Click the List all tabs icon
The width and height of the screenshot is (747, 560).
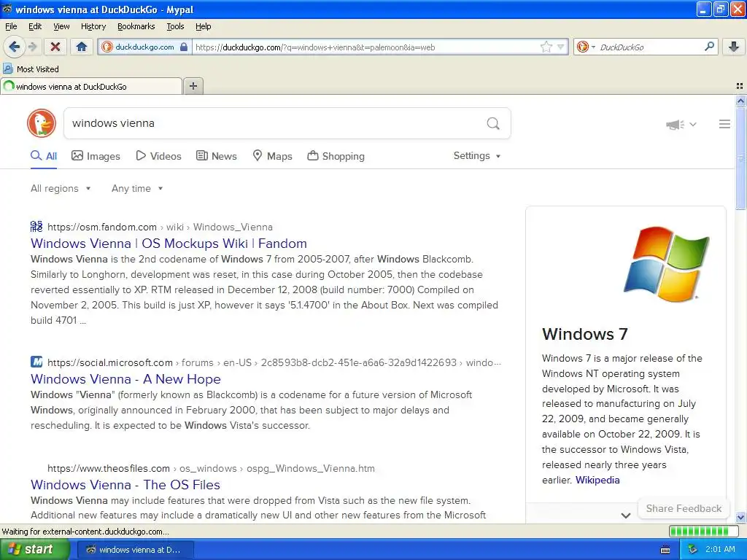[740, 86]
